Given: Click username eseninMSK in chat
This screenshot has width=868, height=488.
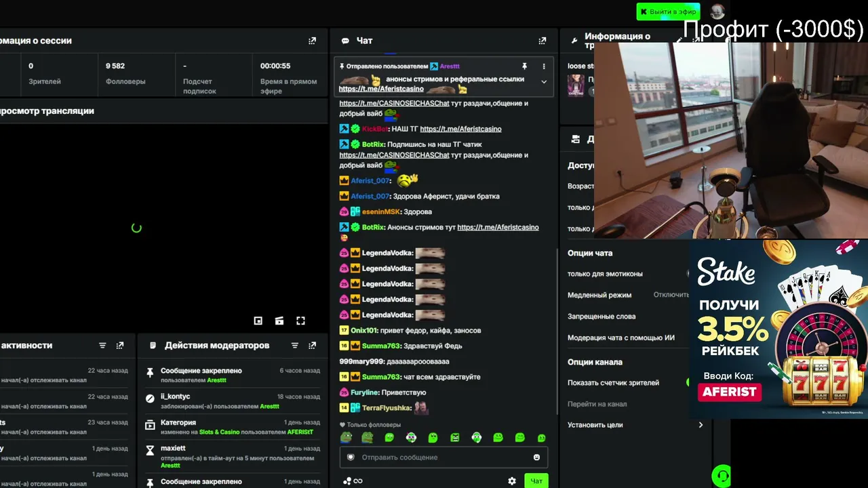Looking at the screenshot, I should click(x=381, y=212).
